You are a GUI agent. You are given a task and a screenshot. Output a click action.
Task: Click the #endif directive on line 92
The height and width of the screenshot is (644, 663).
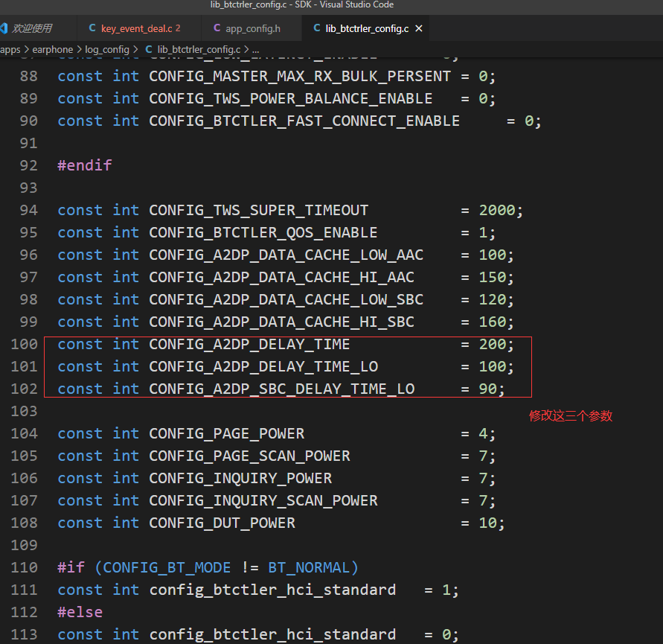pyautogui.click(x=85, y=165)
